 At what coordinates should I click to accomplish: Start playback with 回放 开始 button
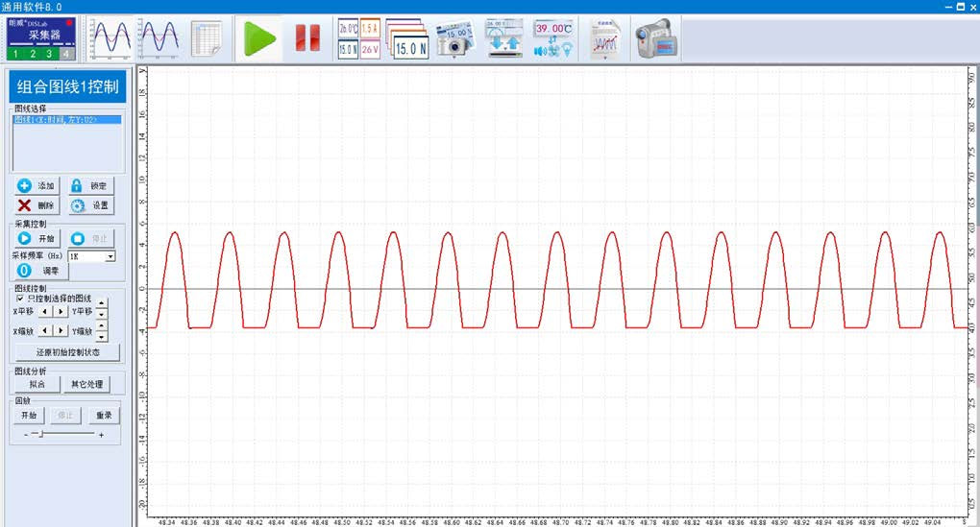click(x=29, y=416)
